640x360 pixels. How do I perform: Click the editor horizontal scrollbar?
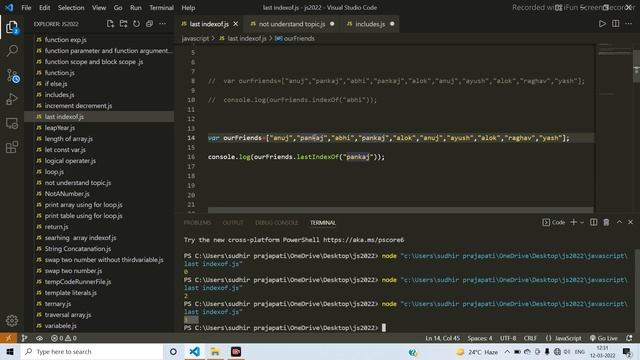coord(400,210)
